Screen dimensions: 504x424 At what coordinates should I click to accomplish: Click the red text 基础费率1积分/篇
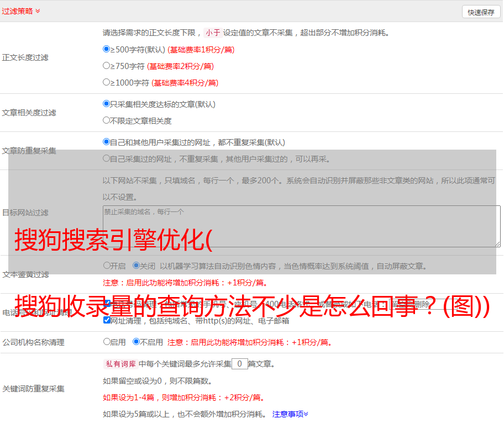coord(201,50)
